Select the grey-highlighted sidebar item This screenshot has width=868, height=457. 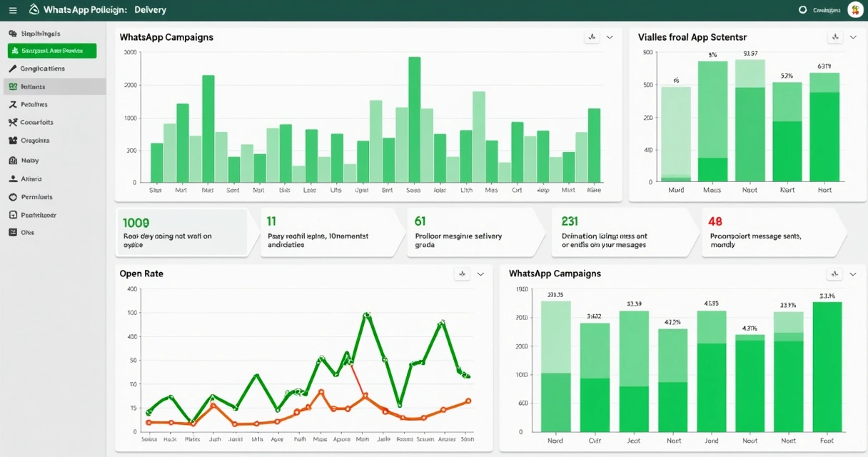(x=53, y=86)
